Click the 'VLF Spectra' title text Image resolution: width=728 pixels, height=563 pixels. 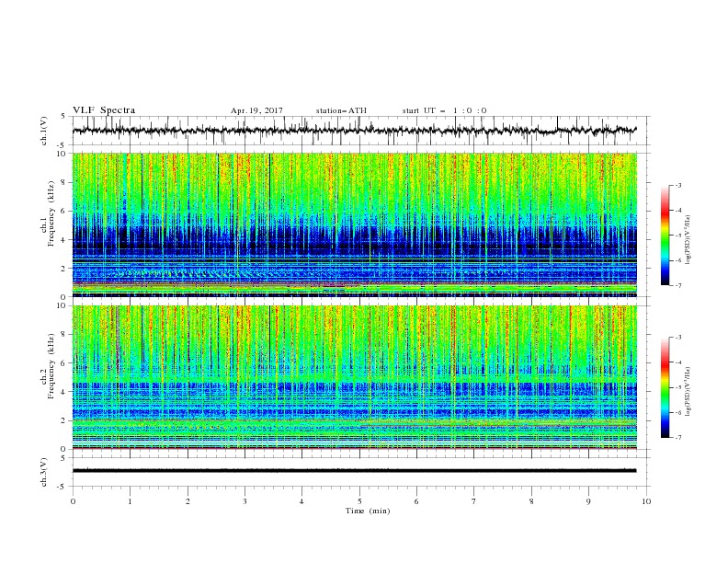[104, 110]
